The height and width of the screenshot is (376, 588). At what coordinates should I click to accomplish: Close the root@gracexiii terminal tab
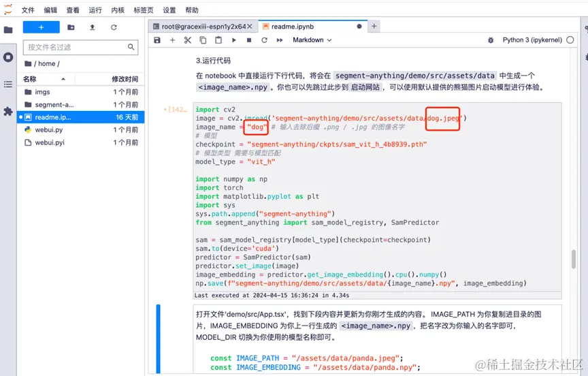(250, 27)
